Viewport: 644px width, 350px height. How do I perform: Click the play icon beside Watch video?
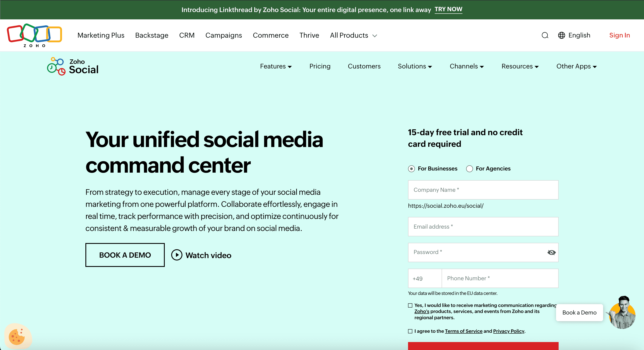click(177, 255)
